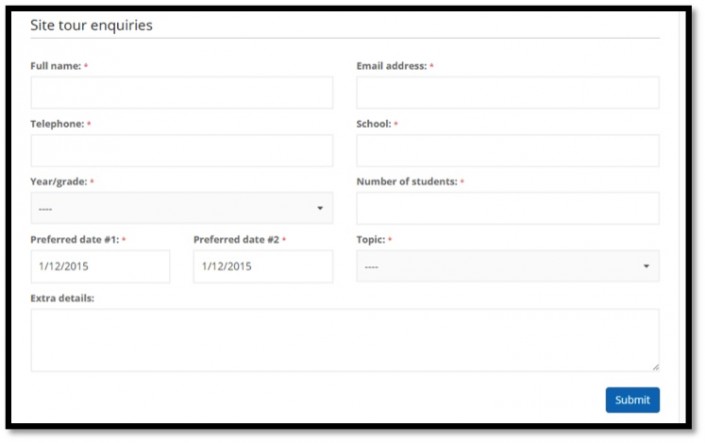Open the Year/grade dropdown

(x=181, y=208)
